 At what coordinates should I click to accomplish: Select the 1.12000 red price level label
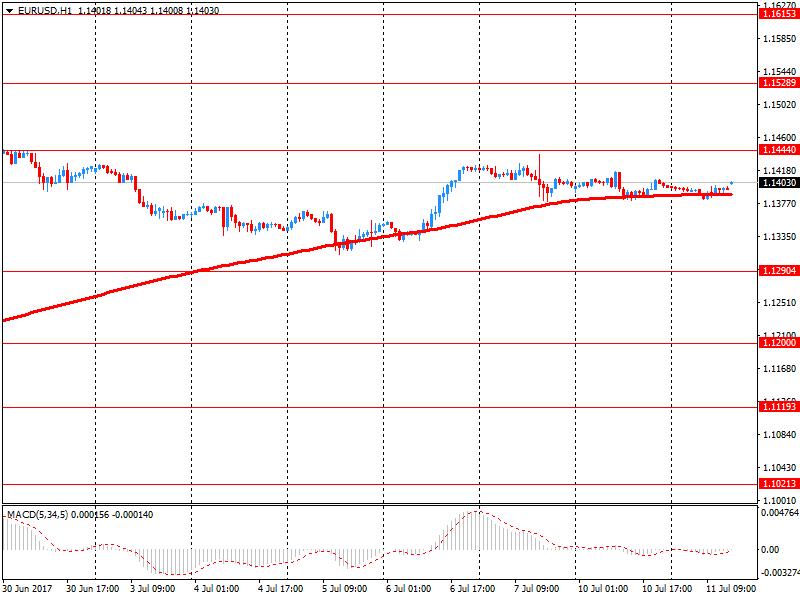click(779, 343)
